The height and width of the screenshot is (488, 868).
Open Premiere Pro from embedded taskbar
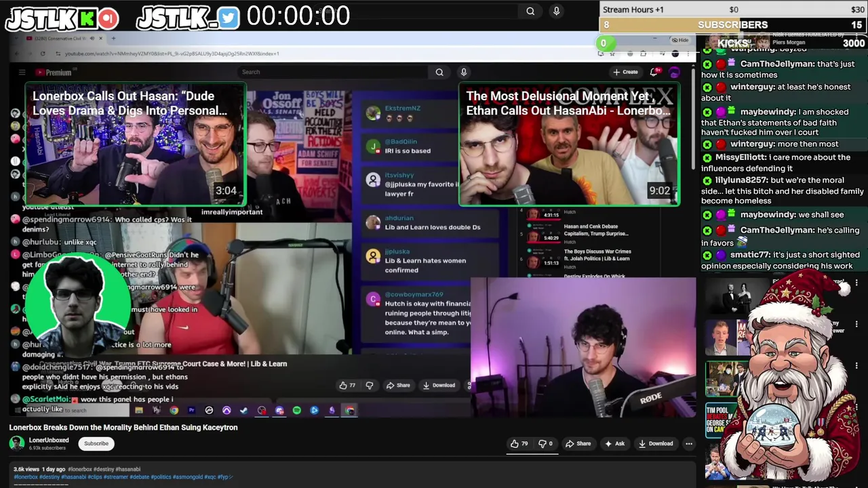[x=191, y=411]
